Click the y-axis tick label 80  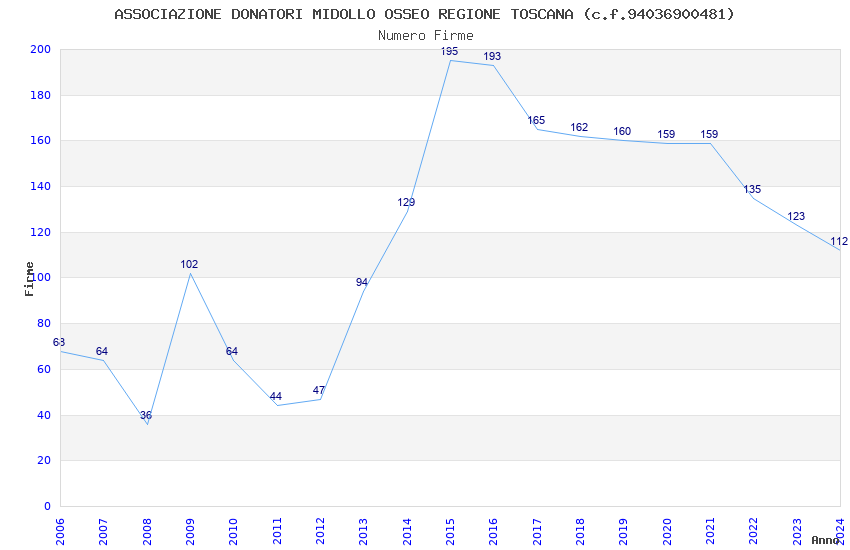pos(44,323)
